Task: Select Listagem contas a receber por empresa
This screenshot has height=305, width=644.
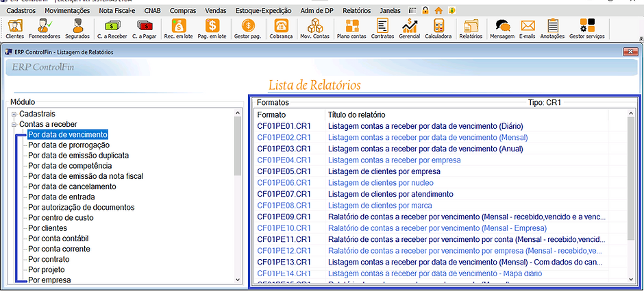Action: tap(395, 160)
